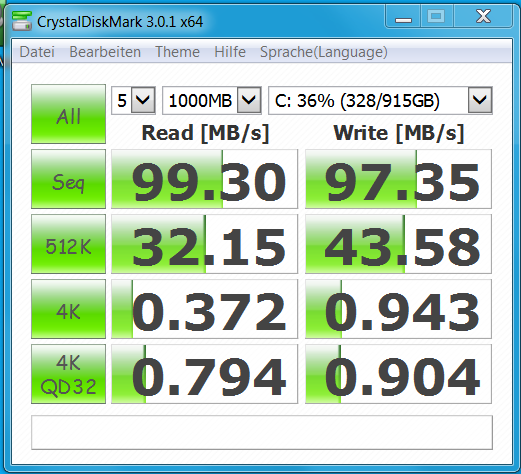Click the Seq read result 99.30

[204, 179]
